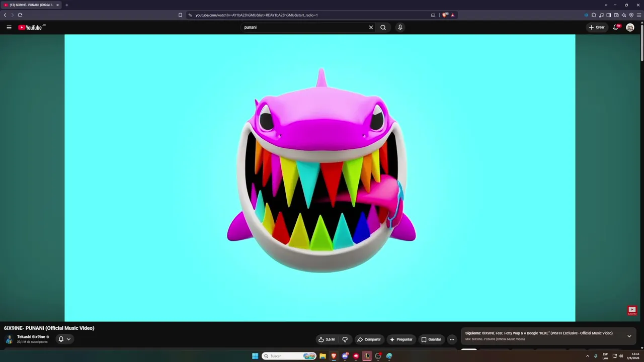Submit search with the magnifier icon
Screen dimensions: 644x362
coord(383,27)
